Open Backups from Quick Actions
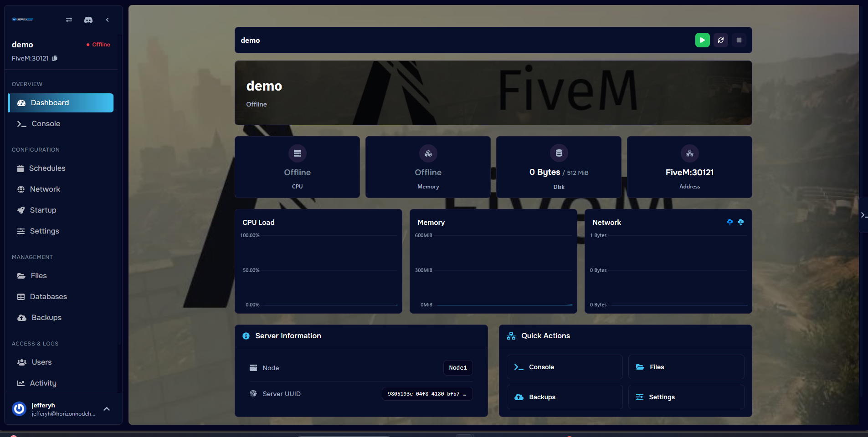Screen dimensions: 868x437 565,397
